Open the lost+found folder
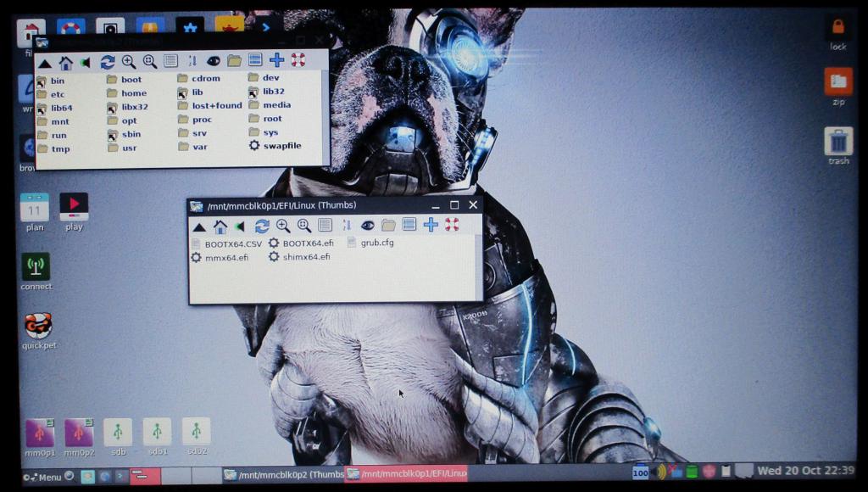Image resolution: width=868 pixels, height=492 pixels. point(210,105)
